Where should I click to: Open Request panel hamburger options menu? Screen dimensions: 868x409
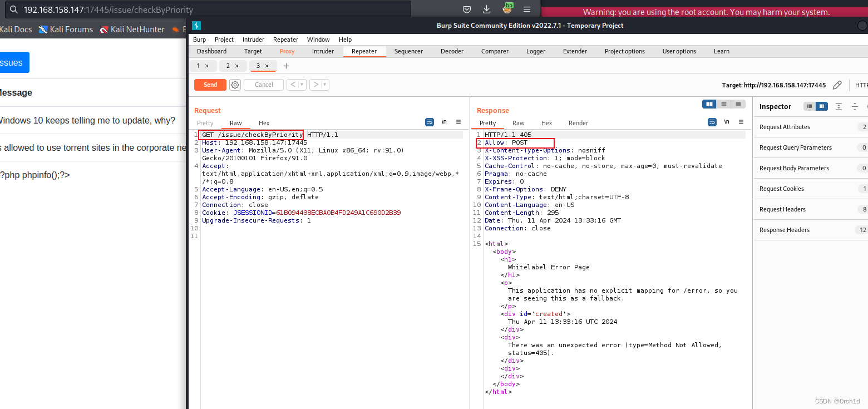pyautogui.click(x=458, y=122)
